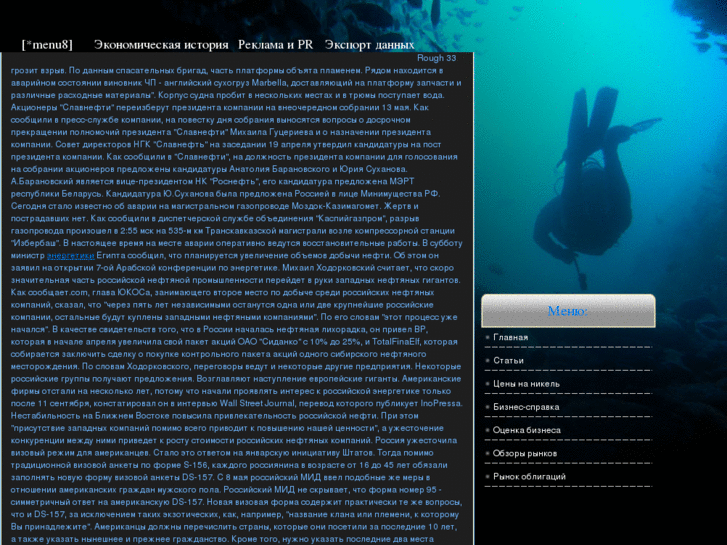Click the Rough 33 label

[x=436, y=58]
